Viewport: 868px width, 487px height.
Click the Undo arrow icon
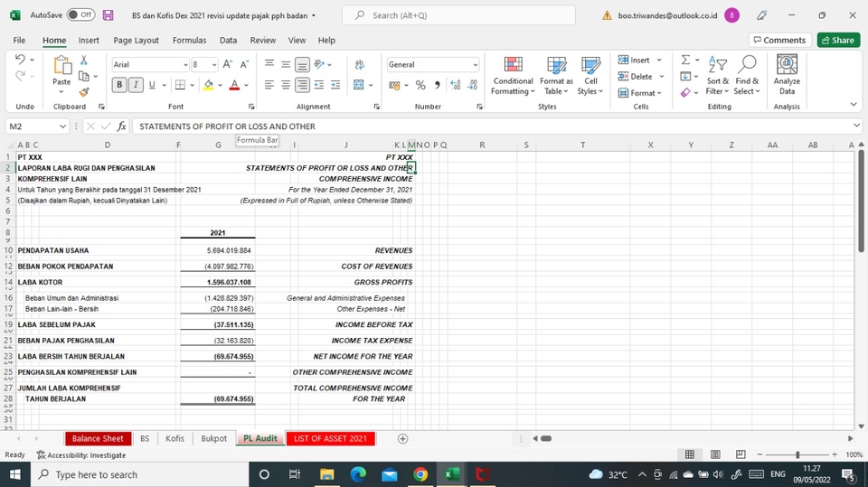pyautogui.click(x=21, y=60)
